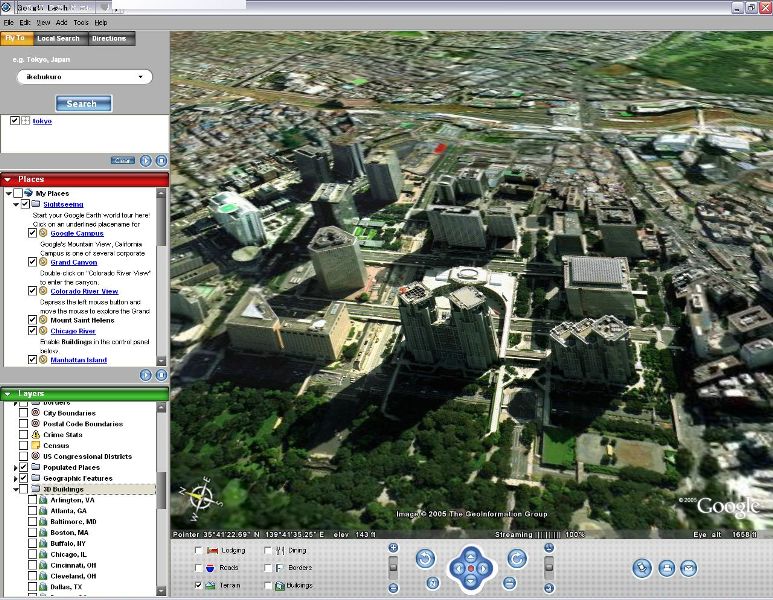Enable the Borders checkbox in bottom panel

click(268, 567)
